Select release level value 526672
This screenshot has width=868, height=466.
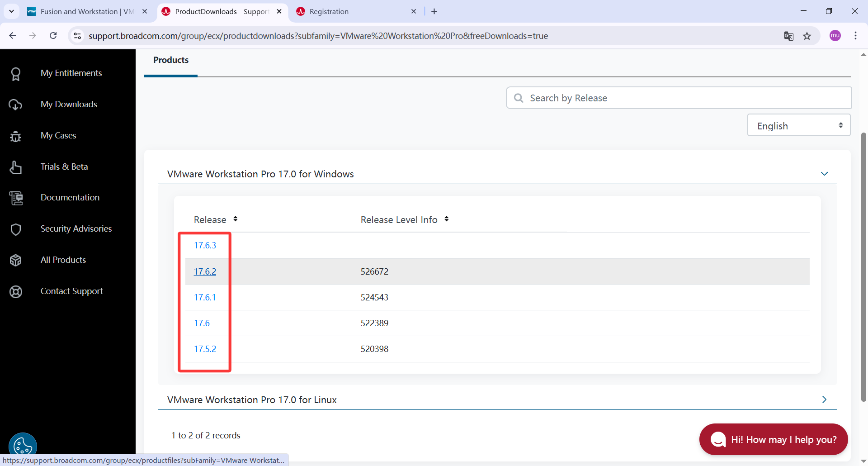(x=374, y=271)
